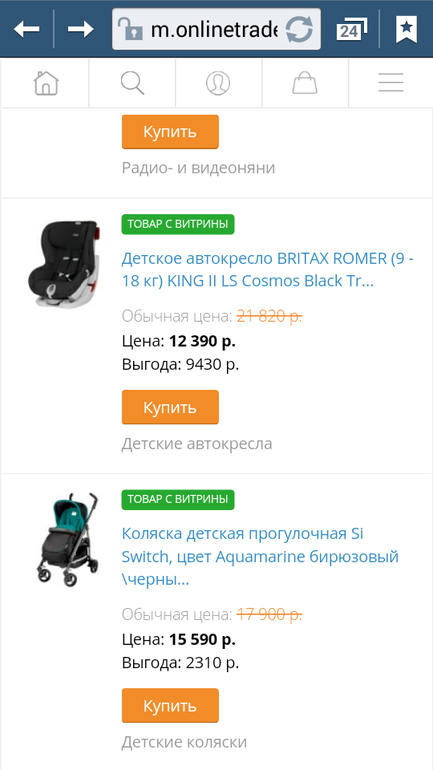View the black car seat thumbnail
The width and height of the screenshot is (433, 770).
63,263
